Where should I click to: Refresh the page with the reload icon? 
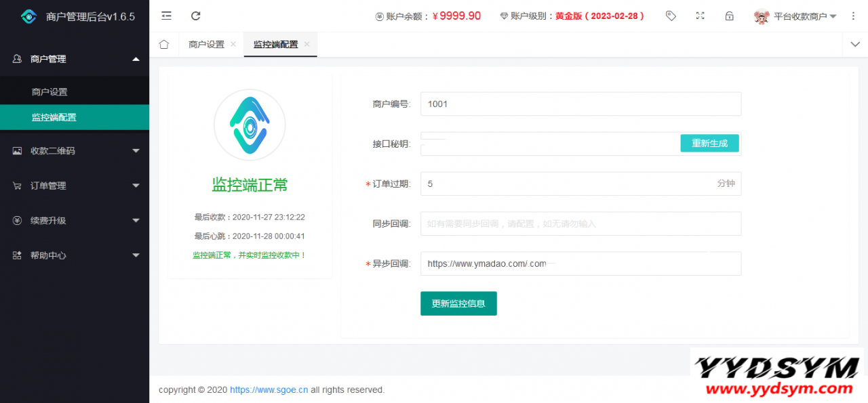tap(196, 16)
